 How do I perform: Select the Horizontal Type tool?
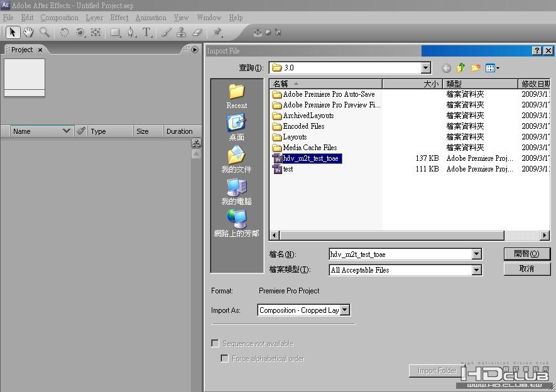(147, 32)
